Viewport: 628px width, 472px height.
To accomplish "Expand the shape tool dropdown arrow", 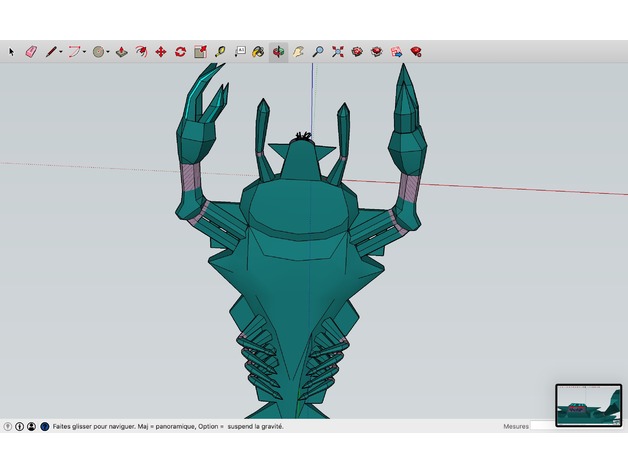I will click(x=108, y=52).
